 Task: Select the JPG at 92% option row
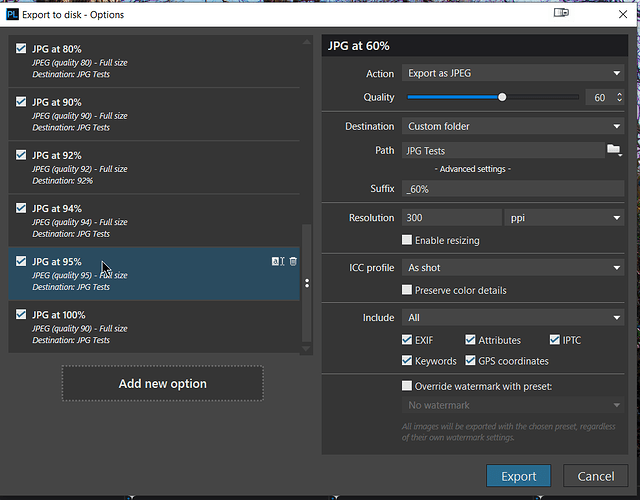[150, 167]
